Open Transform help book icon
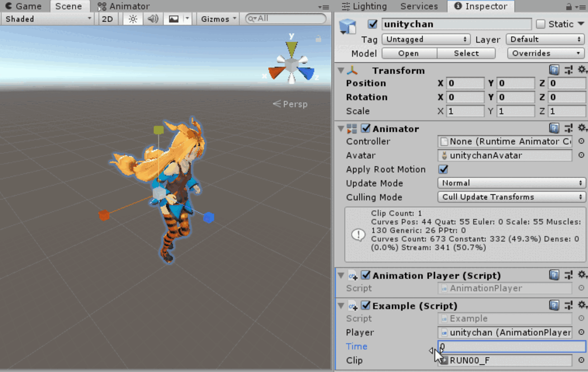The width and height of the screenshot is (588, 372). coord(554,70)
